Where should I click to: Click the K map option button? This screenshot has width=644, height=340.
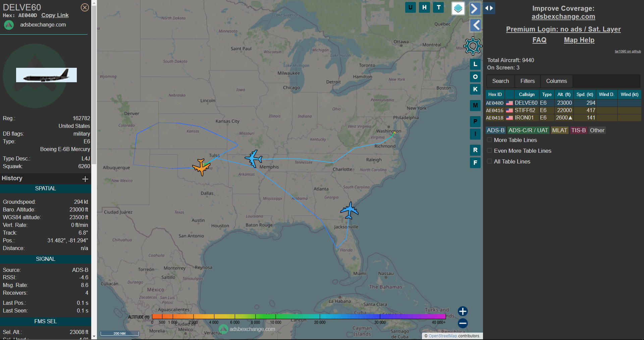click(x=475, y=89)
